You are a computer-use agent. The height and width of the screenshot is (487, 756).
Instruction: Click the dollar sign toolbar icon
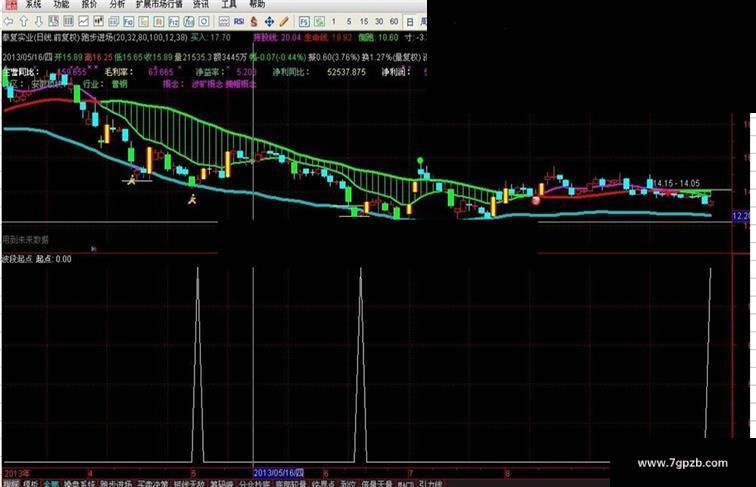pyautogui.click(x=254, y=21)
